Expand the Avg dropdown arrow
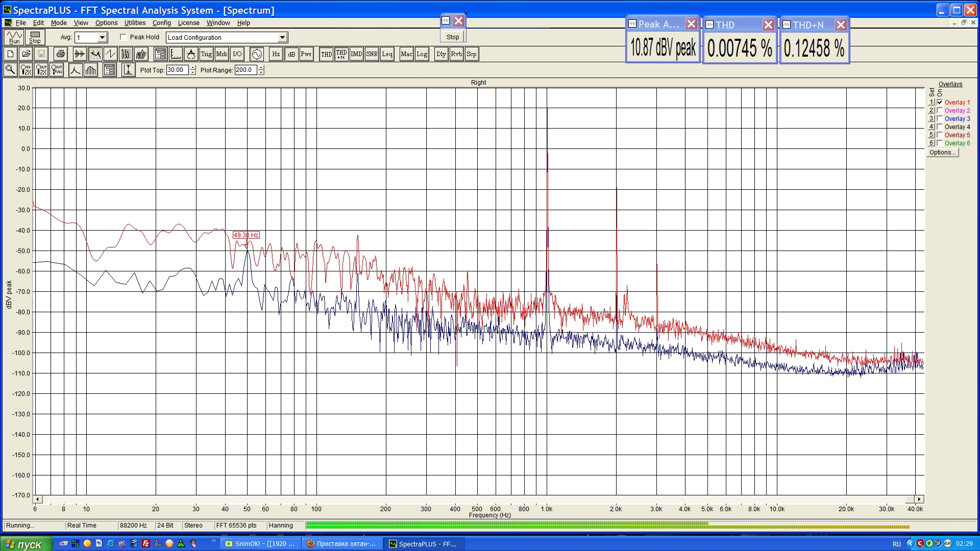Image resolution: width=980 pixels, height=551 pixels. [102, 37]
